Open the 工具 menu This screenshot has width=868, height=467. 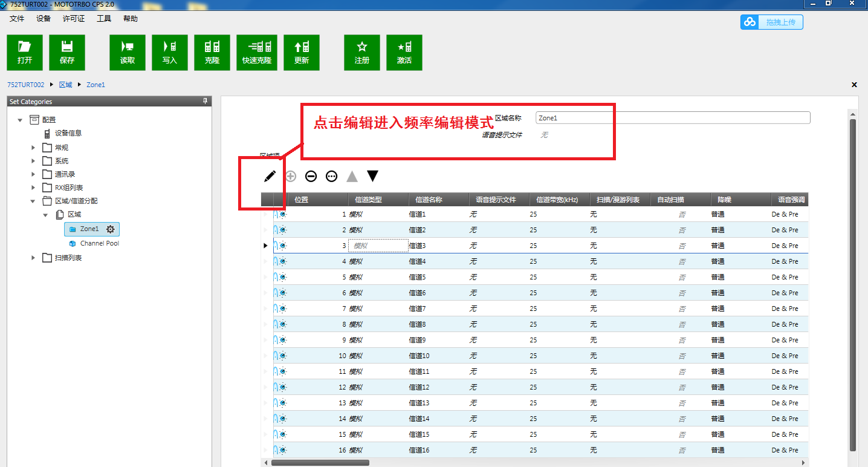104,19
